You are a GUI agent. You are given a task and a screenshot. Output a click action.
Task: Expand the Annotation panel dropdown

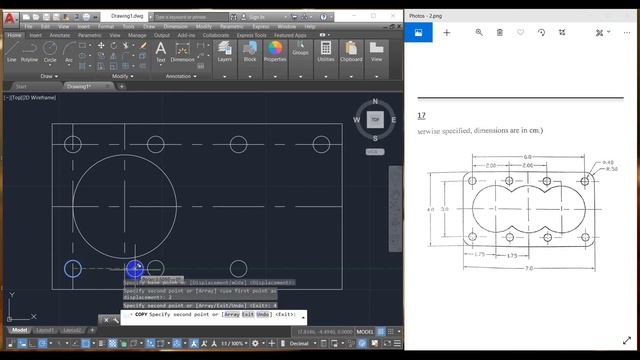pos(181,76)
